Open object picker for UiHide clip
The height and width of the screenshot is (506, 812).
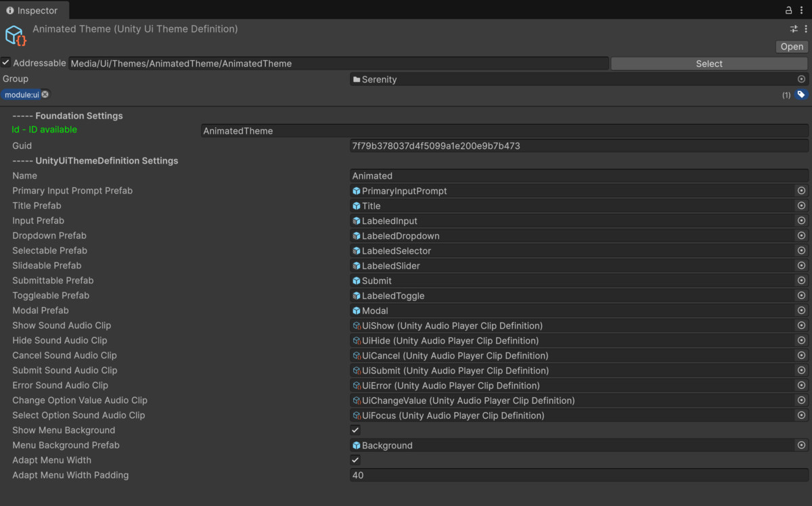click(x=802, y=340)
